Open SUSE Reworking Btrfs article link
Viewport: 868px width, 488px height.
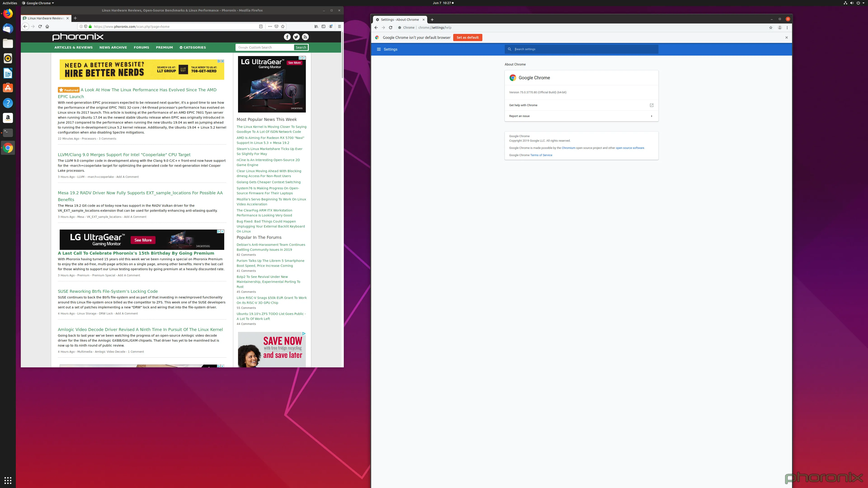(x=108, y=292)
